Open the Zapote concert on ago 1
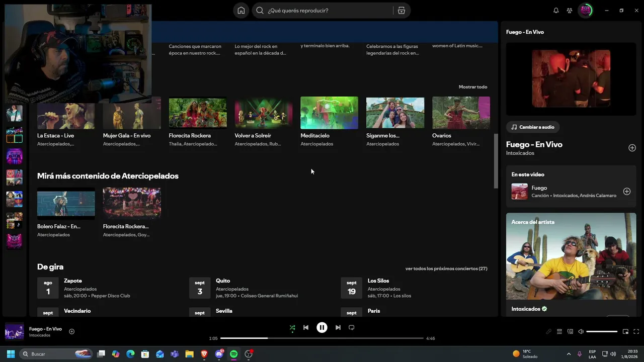 (109, 288)
